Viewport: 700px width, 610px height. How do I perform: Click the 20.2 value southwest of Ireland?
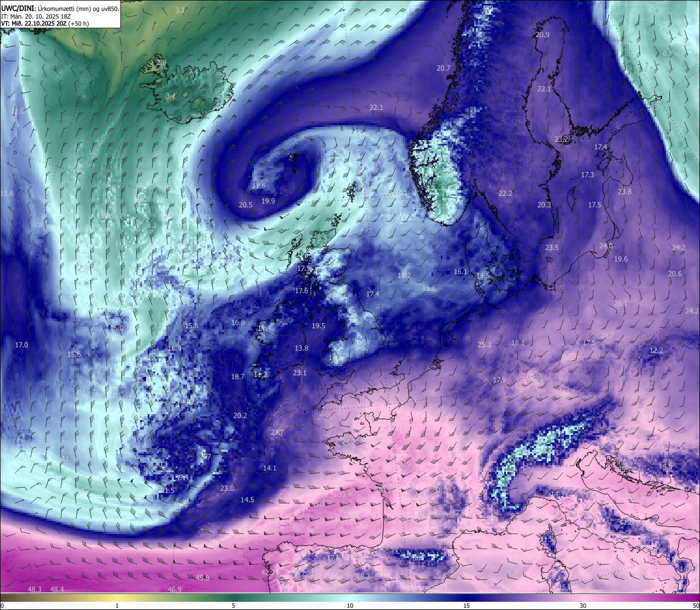(240, 415)
